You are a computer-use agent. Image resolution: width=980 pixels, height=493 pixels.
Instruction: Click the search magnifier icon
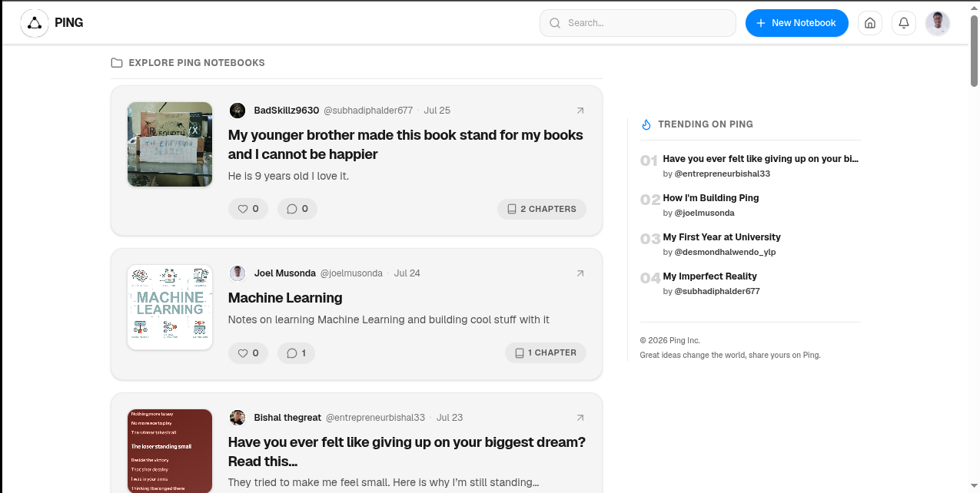click(x=555, y=23)
